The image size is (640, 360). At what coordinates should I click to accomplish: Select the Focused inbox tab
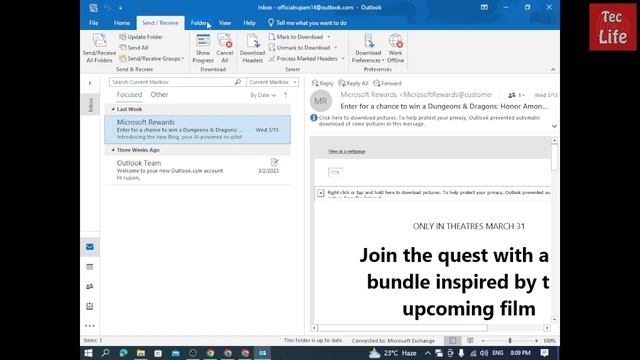tap(129, 94)
